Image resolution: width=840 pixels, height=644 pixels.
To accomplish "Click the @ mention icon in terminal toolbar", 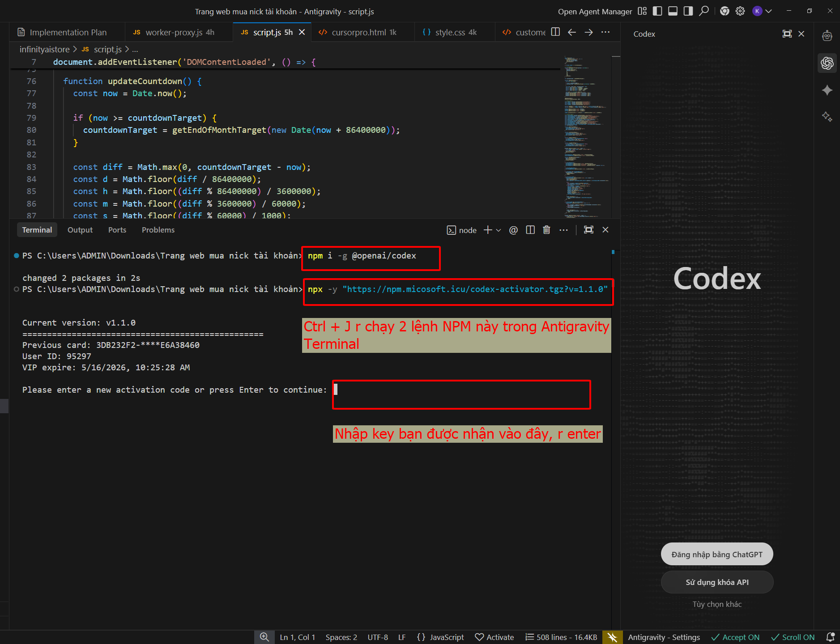I will 513,230.
